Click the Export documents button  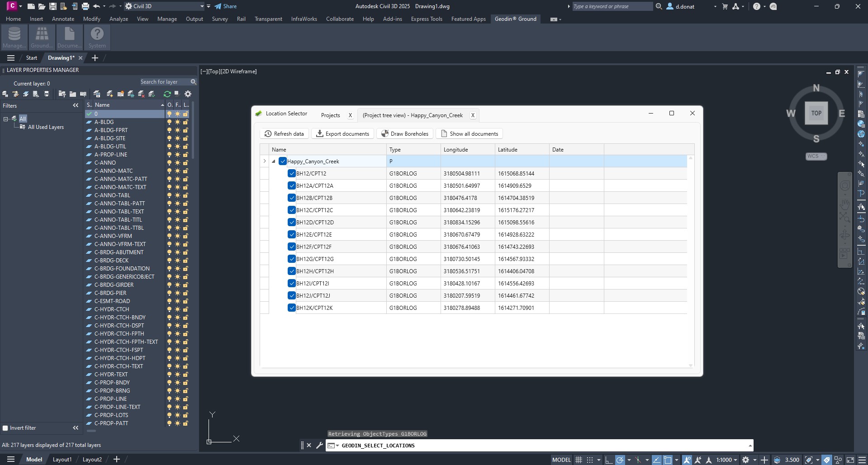[343, 134]
